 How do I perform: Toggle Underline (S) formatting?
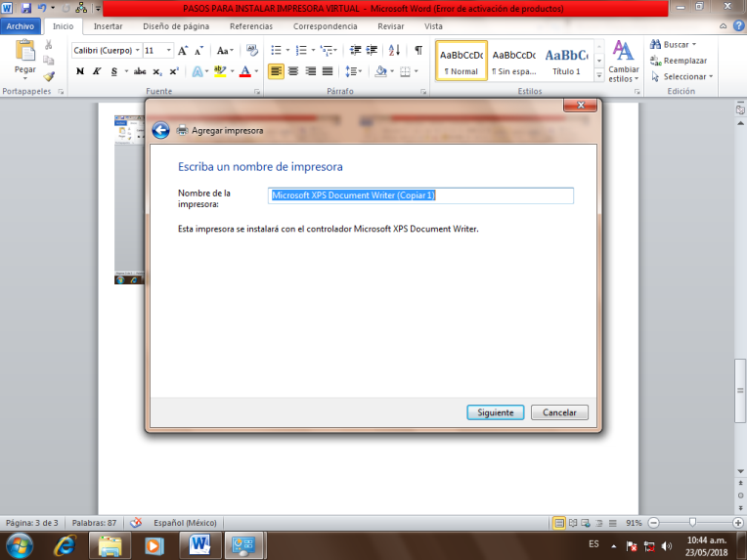(x=113, y=71)
